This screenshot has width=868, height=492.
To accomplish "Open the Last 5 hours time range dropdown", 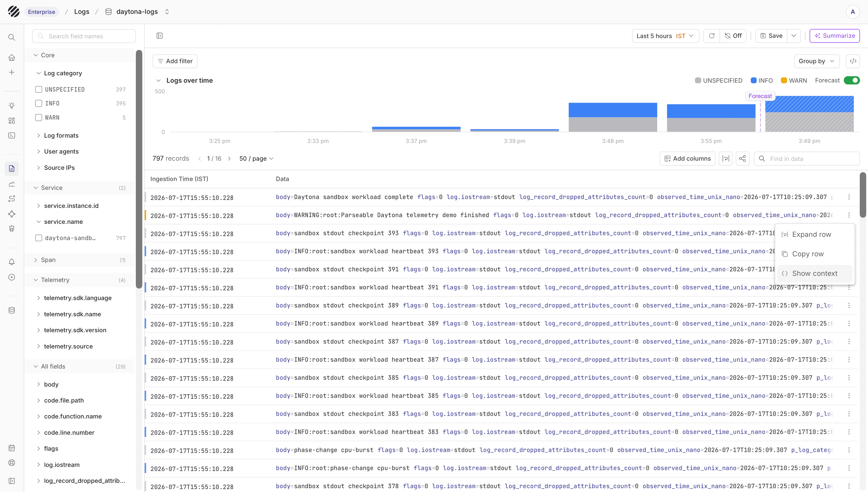I will coord(665,36).
